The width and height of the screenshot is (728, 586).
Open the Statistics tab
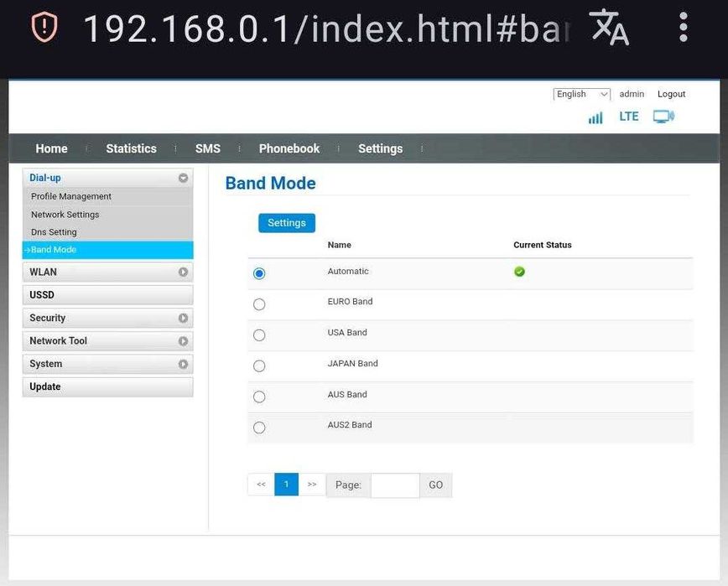click(x=131, y=148)
